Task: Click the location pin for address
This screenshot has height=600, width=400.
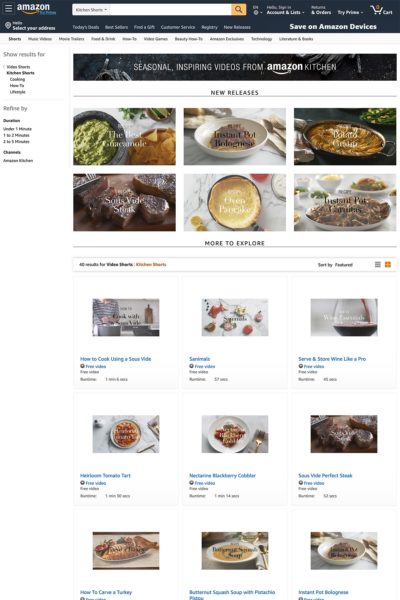Action: (x=8, y=26)
